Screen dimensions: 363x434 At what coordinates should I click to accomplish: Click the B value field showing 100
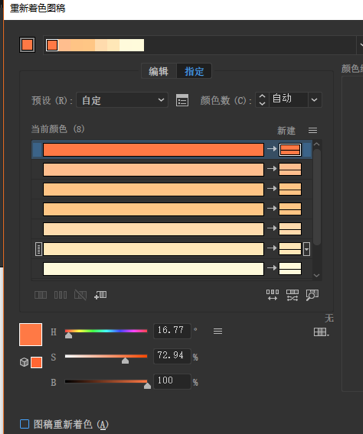(172, 381)
